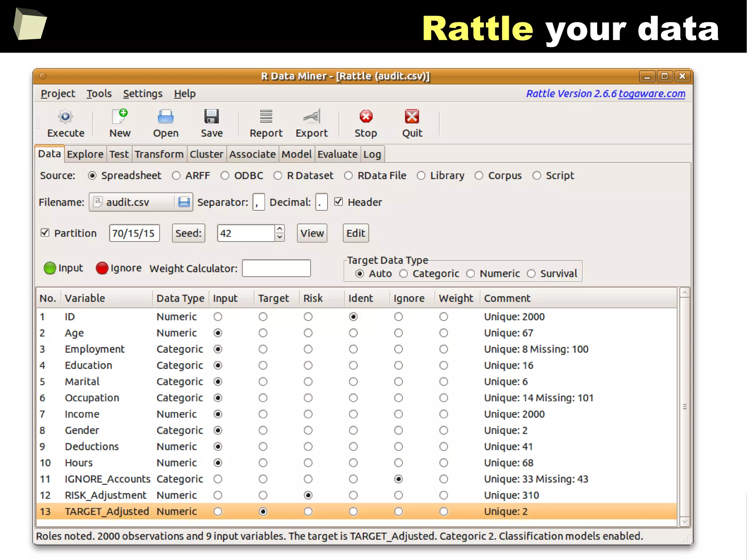This screenshot has width=747, height=560.
Task: Click the Open folder icon
Action: tap(166, 117)
